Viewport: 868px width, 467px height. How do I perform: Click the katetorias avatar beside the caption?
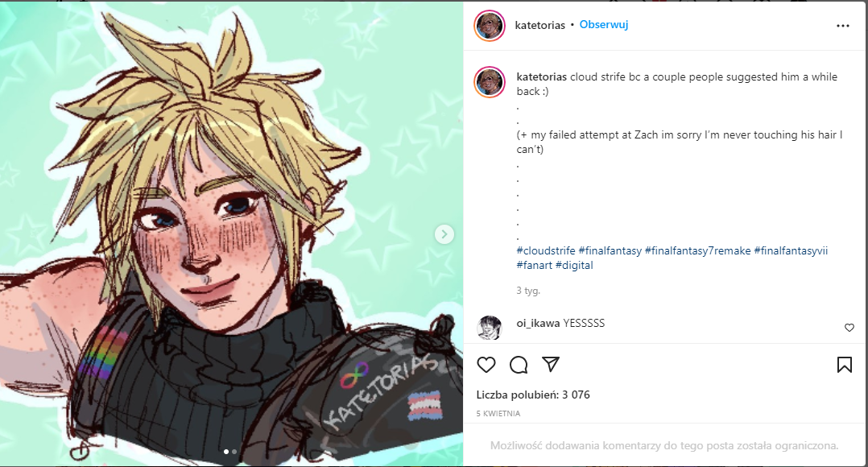[490, 82]
